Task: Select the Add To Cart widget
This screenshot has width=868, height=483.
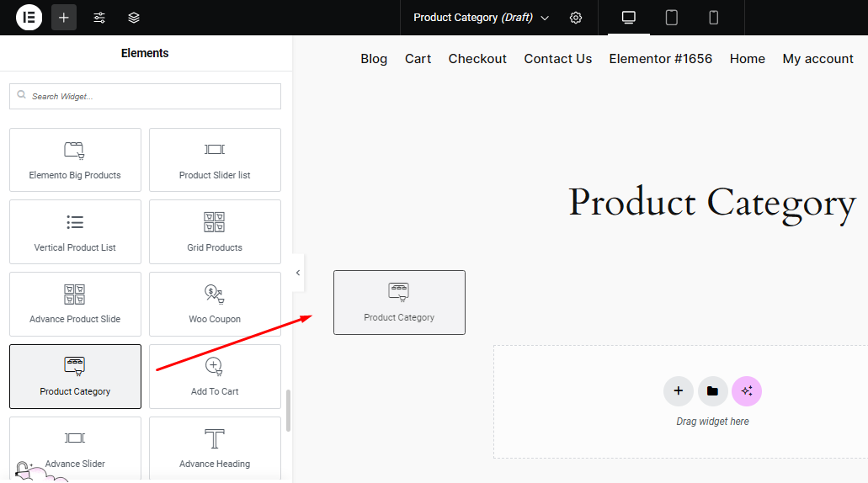Action: point(215,376)
